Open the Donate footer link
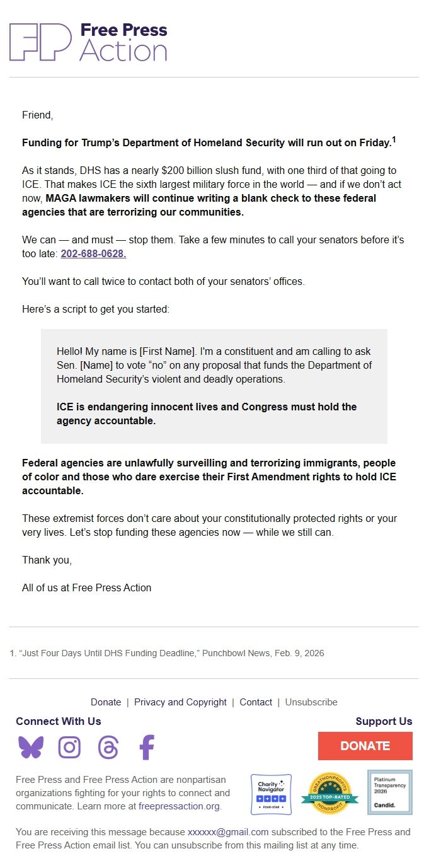The width and height of the screenshot is (441, 868). pos(106,702)
